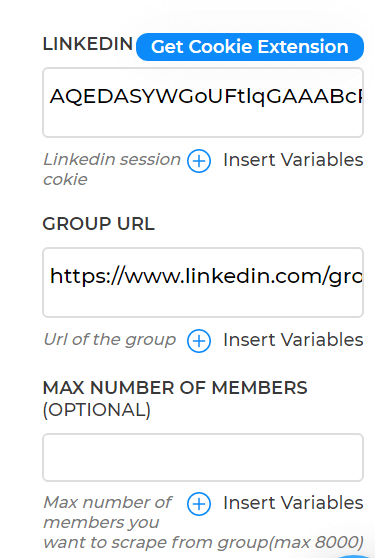Click the GROUP URL field label

(x=99, y=224)
